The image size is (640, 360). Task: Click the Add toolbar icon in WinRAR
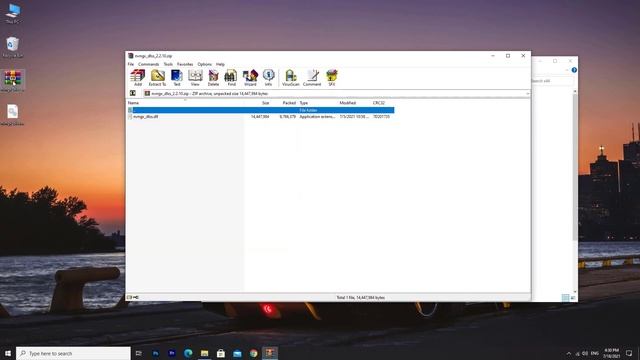(138, 78)
